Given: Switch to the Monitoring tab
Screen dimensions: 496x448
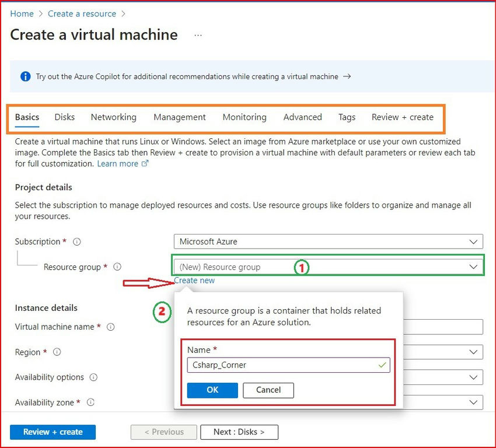Looking at the screenshot, I should pyautogui.click(x=244, y=117).
